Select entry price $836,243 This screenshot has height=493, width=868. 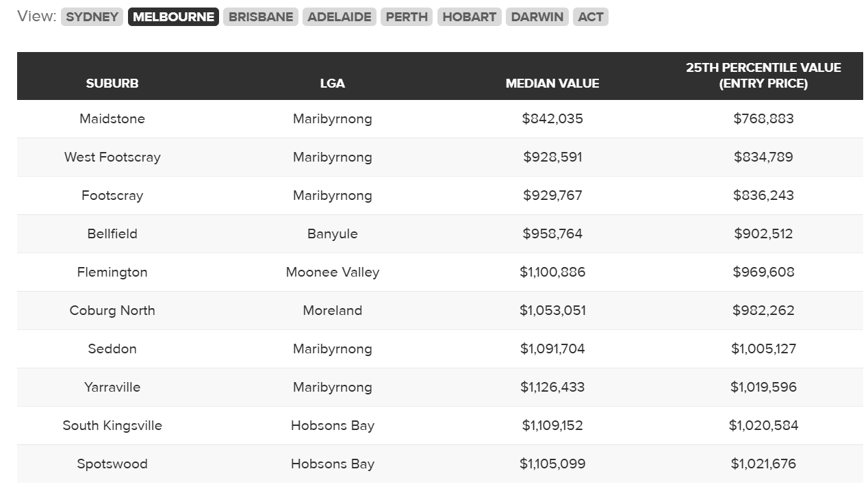(763, 195)
